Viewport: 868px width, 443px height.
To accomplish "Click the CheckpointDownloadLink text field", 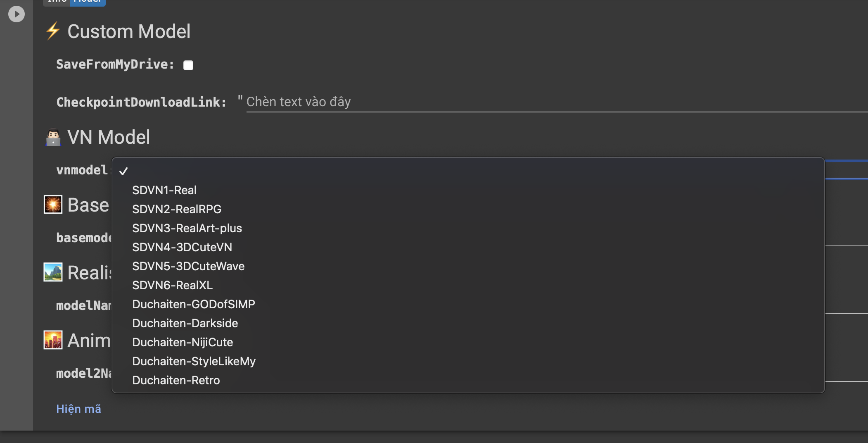I will point(537,102).
